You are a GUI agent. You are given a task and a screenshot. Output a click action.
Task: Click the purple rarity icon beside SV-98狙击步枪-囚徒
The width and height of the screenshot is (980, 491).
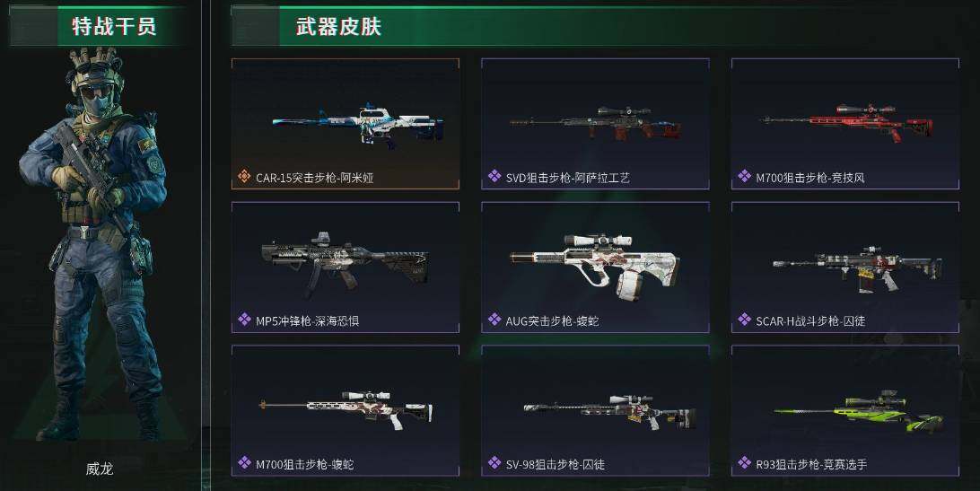(494, 463)
